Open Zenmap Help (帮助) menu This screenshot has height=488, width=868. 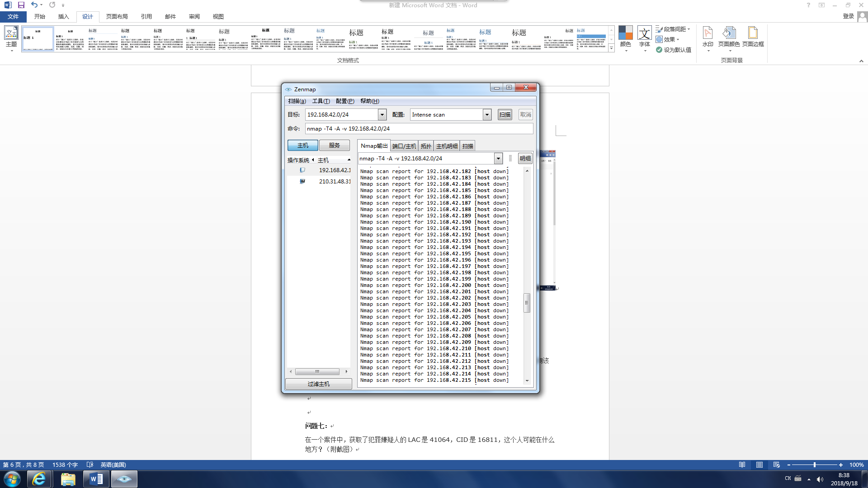[370, 101]
